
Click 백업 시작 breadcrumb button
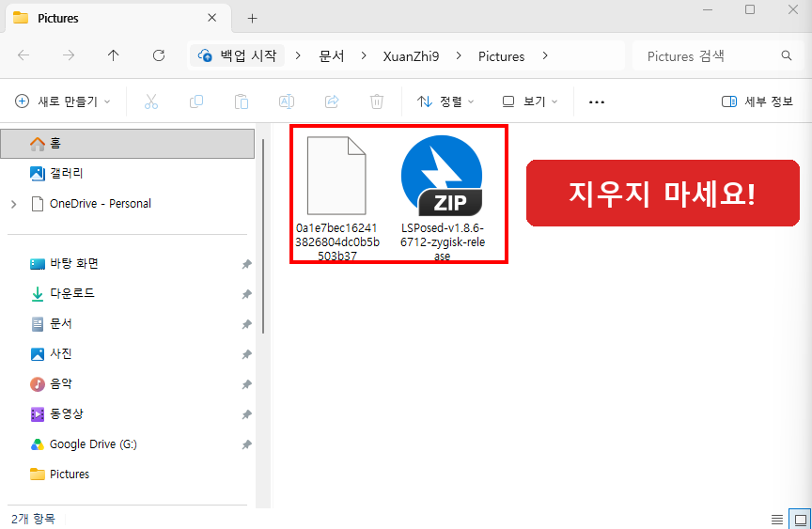click(238, 55)
